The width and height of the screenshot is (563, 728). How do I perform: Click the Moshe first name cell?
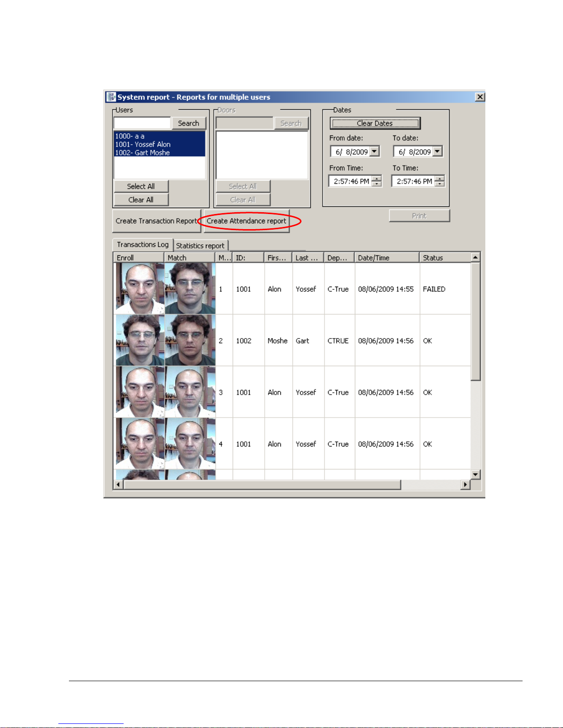278,341
